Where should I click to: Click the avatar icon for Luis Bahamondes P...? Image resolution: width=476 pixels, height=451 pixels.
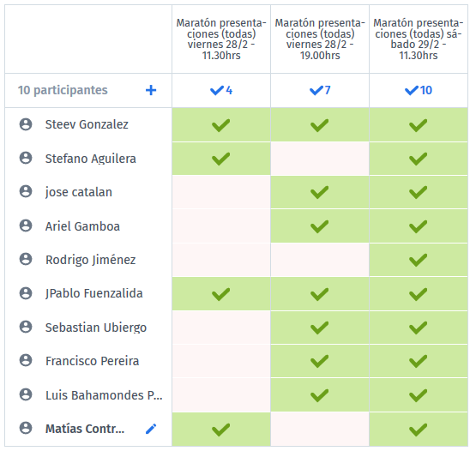pos(26,394)
